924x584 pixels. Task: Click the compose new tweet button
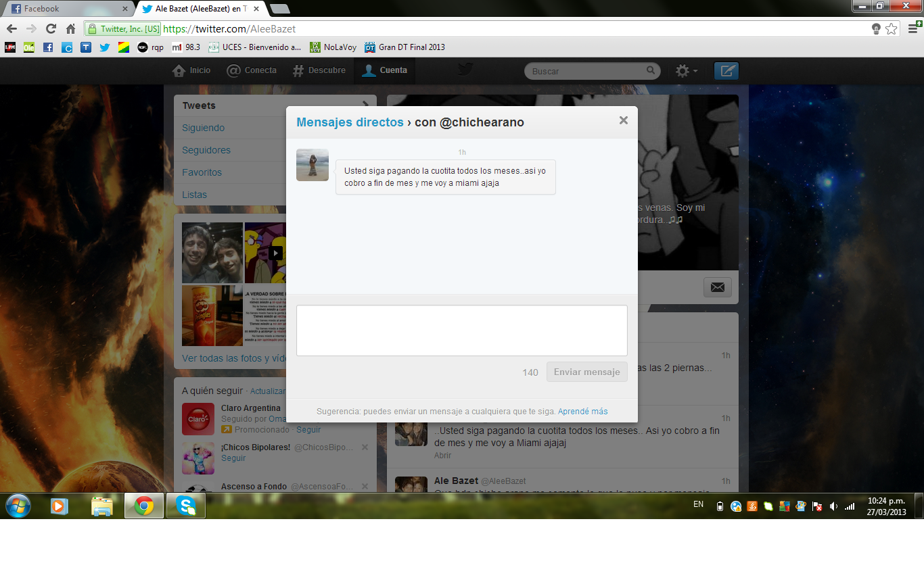726,71
